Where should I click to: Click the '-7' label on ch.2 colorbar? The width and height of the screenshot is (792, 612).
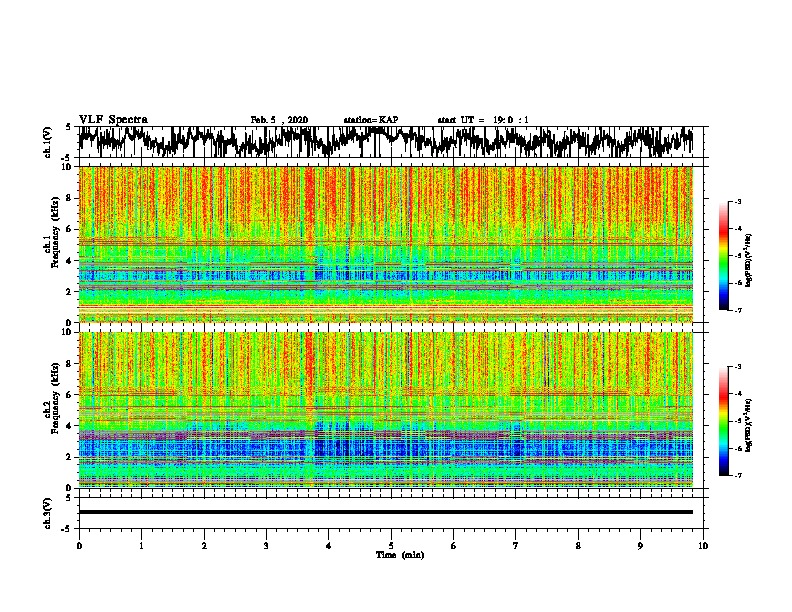pos(737,475)
